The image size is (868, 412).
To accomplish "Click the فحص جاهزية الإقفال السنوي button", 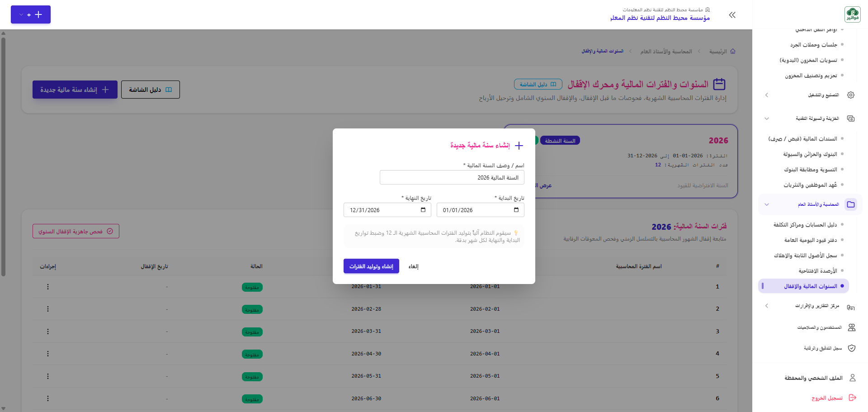I will [x=76, y=231].
